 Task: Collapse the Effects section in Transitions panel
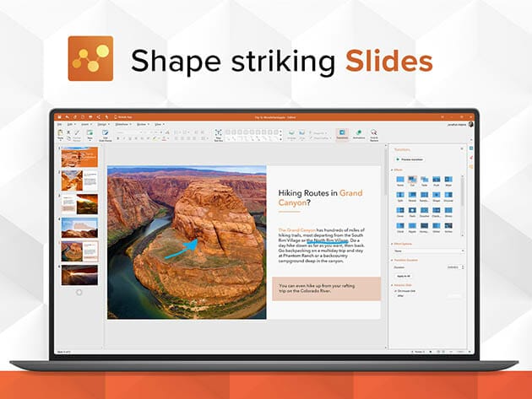(393, 170)
